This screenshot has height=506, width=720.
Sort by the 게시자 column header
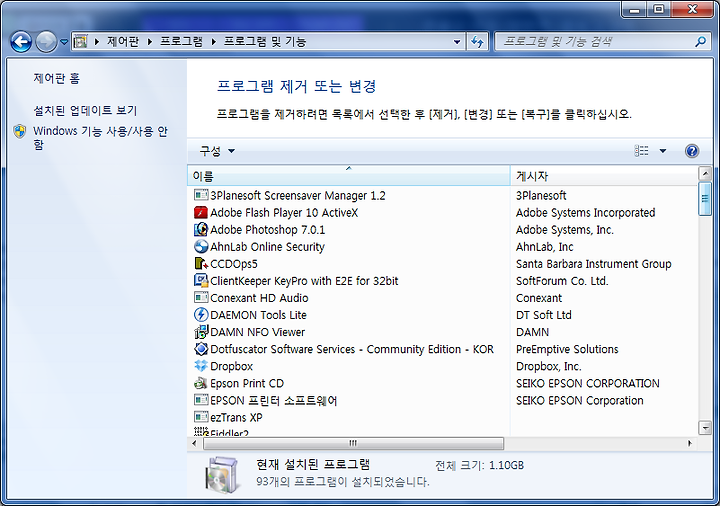click(x=604, y=176)
